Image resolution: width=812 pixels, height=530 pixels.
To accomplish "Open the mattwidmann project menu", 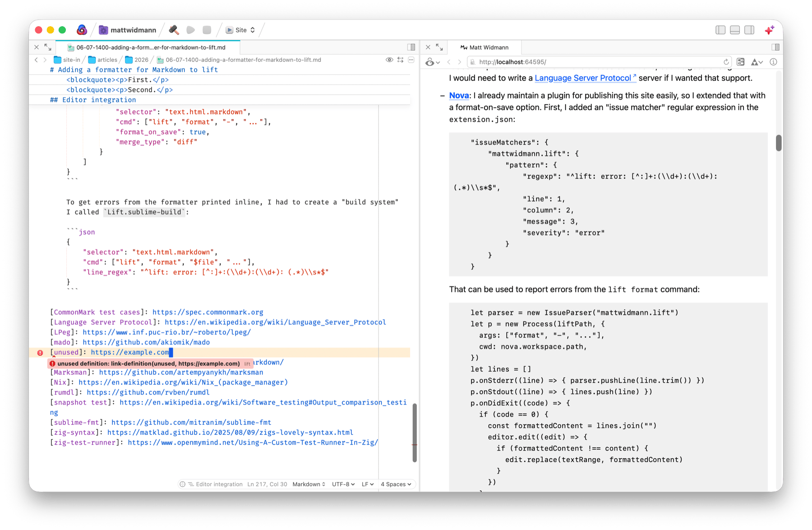I will coord(128,30).
